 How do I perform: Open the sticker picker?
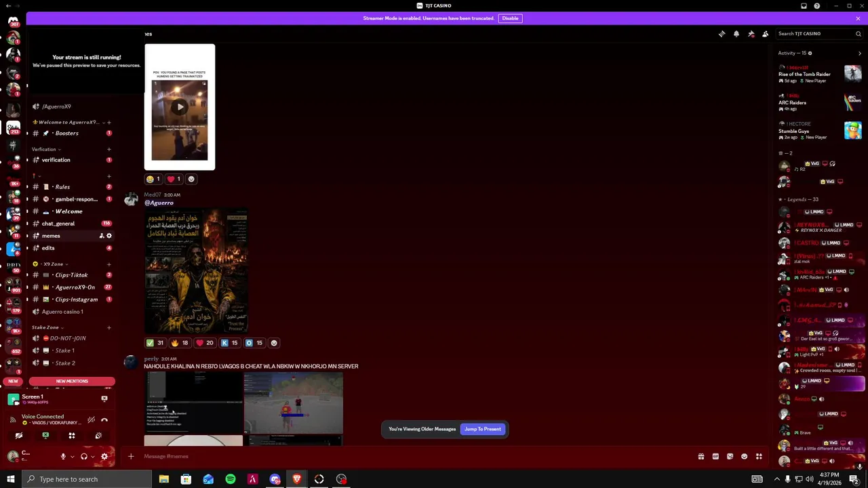(730, 456)
